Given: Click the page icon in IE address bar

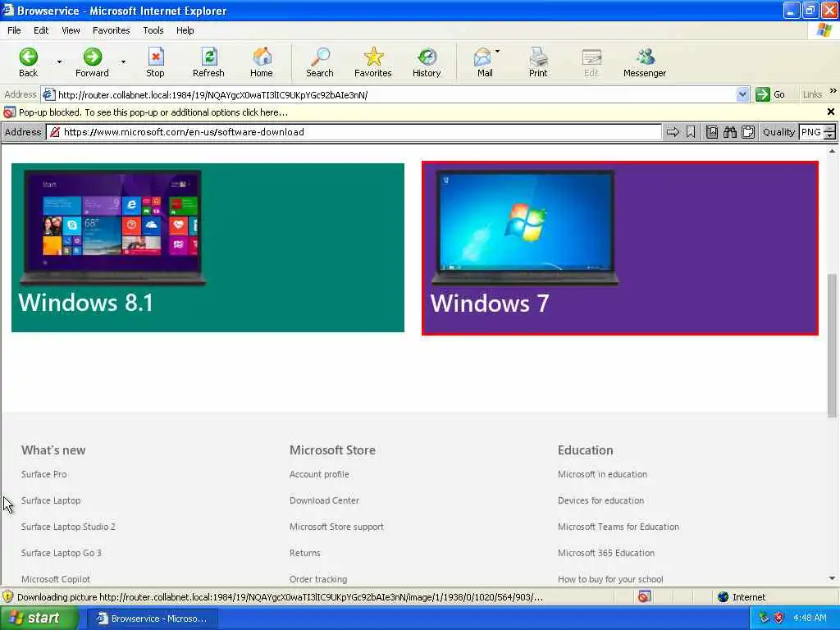Looking at the screenshot, I should (48, 95).
